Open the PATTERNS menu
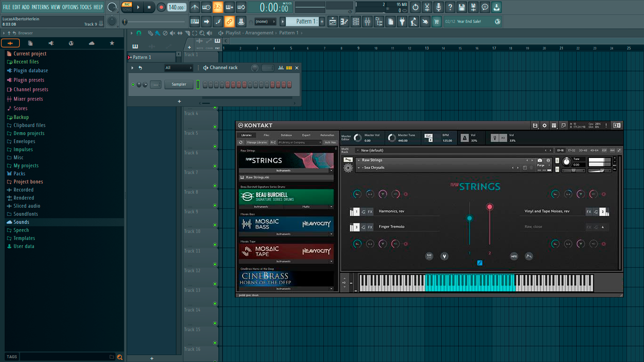Viewport: 644px width, 362px height. [40, 7]
